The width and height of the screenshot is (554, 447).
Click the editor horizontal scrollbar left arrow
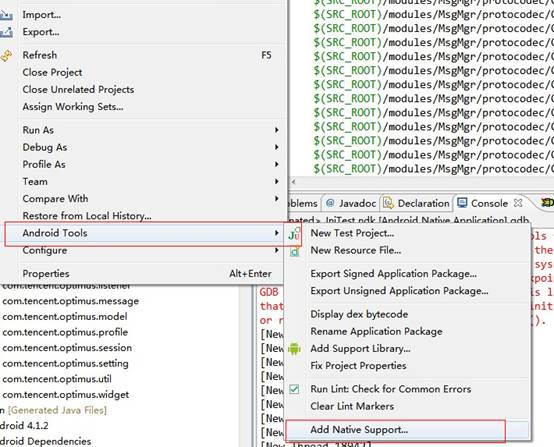[x=294, y=182]
